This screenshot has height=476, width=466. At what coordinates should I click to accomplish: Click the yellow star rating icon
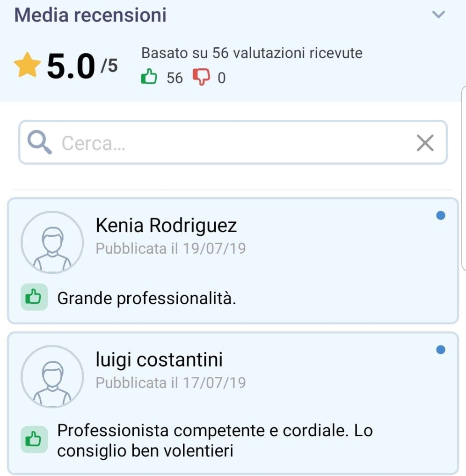click(28, 66)
